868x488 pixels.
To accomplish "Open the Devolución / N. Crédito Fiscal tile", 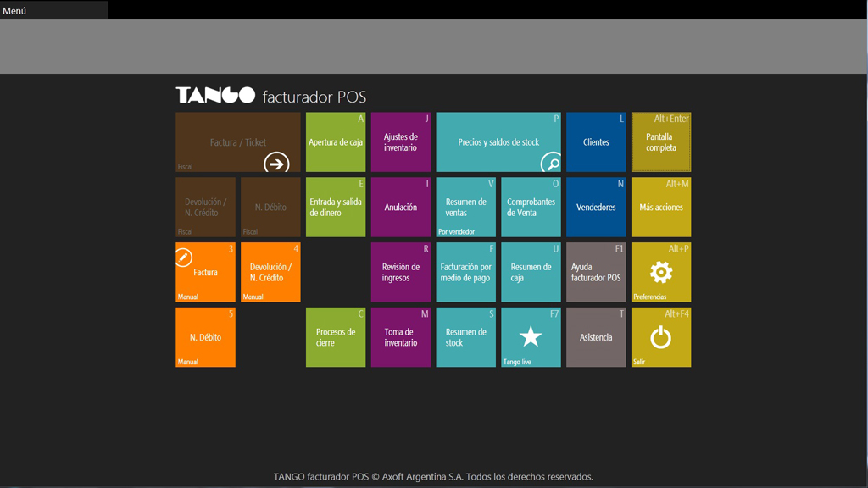I will pyautogui.click(x=205, y=207).
